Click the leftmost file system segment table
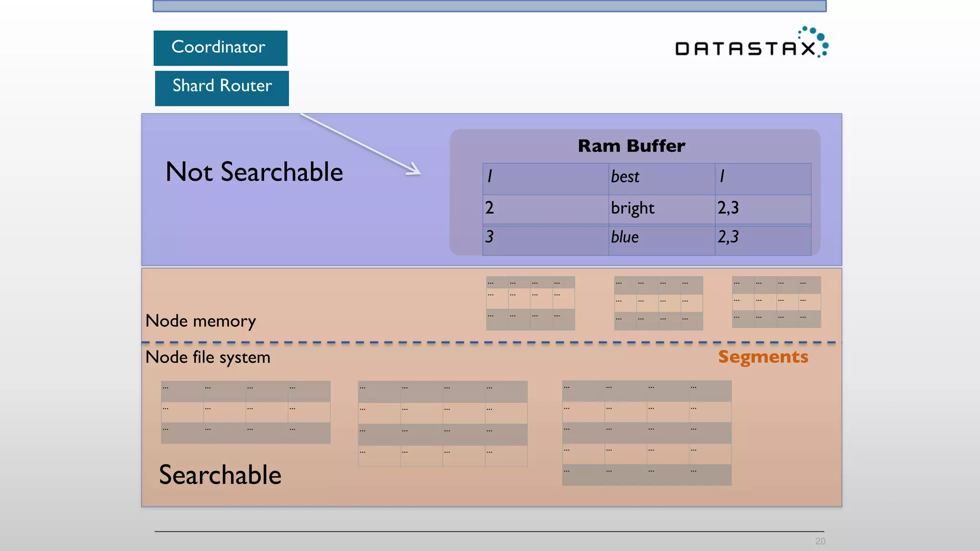The width and height of the screenshot is (980, 551). [245, 412]
